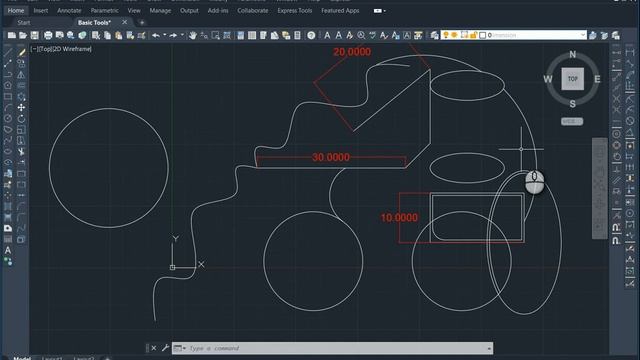Image resolution: width=640 pixels, height=360 pixels.
Task: Click the Redo arrow icon
Action: tap(173, 36)
